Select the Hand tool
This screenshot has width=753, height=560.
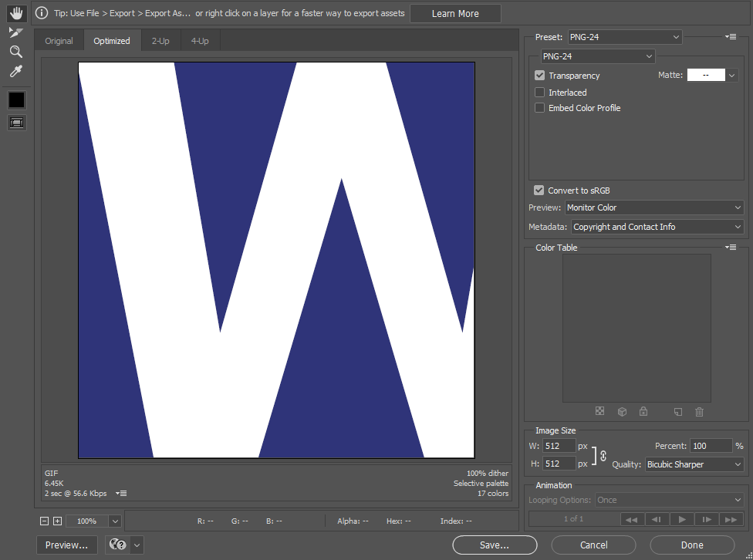coord(16,13)
